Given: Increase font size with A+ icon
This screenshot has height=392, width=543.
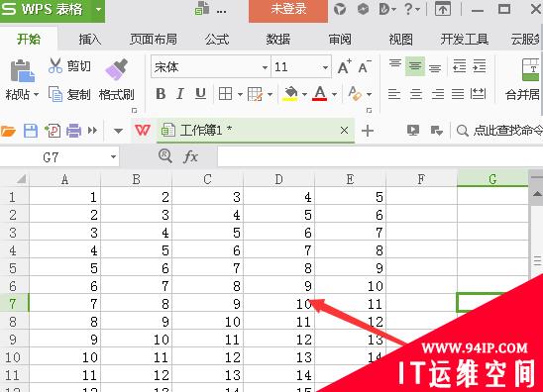Looking at the screenshot, I should 344,66.
